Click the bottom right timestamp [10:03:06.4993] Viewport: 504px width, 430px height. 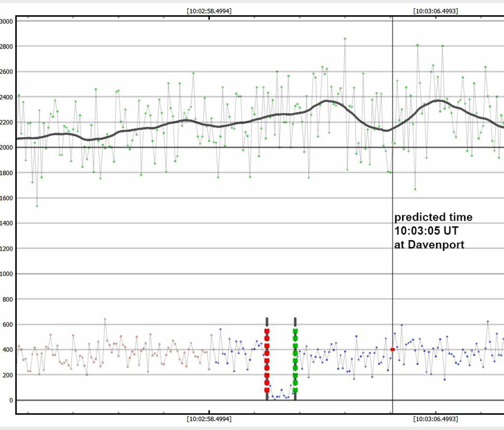click(436, 419)
